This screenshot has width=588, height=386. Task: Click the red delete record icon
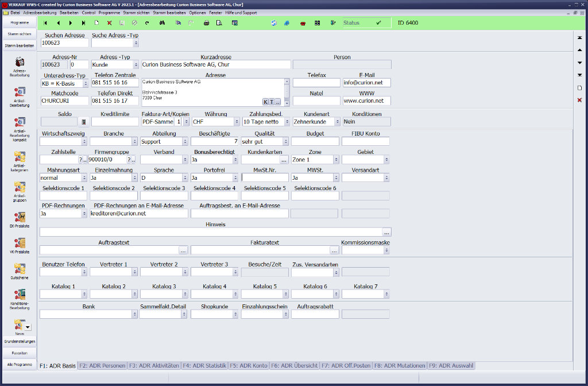point(109,23)
